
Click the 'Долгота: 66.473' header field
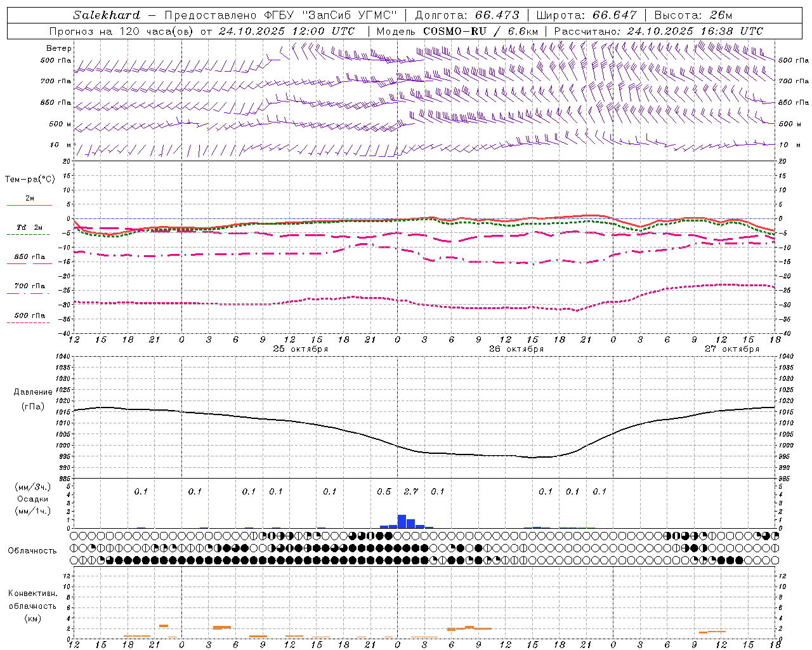coord(466,15)
